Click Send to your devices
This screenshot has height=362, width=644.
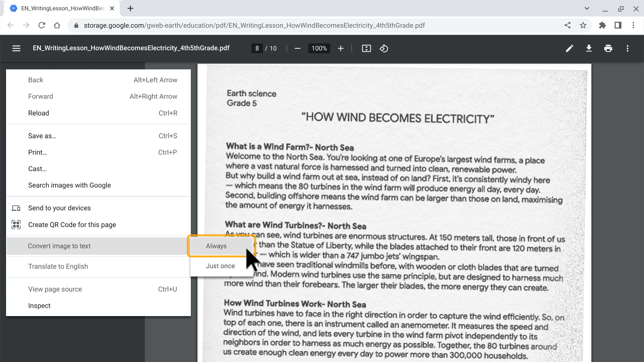59,208
